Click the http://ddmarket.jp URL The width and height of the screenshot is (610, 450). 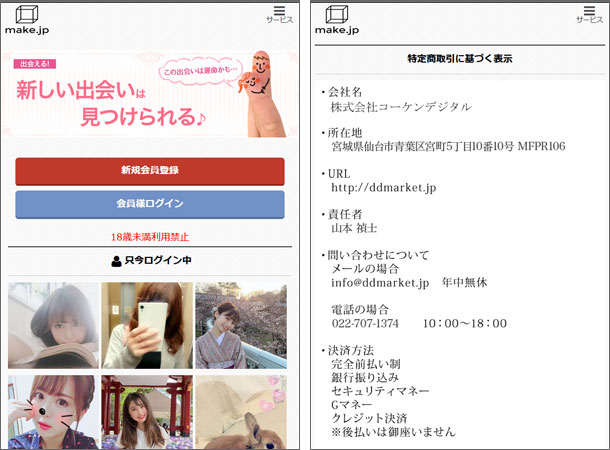[x=384, y=187]
